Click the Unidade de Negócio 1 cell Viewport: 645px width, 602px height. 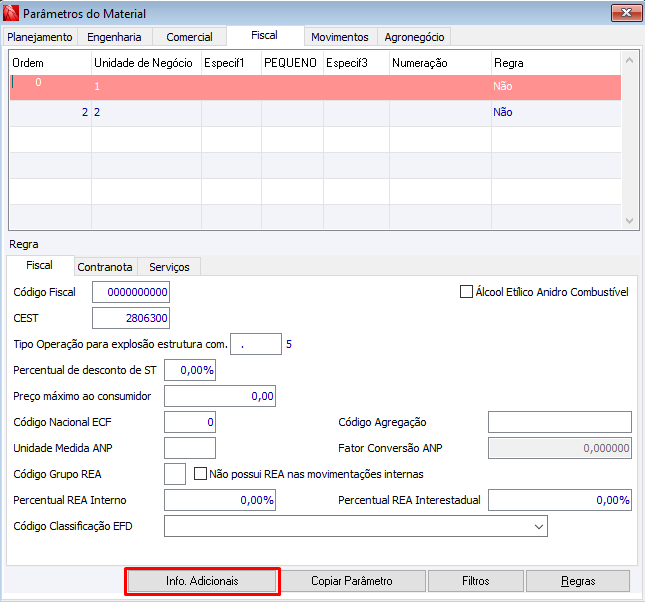146,87
